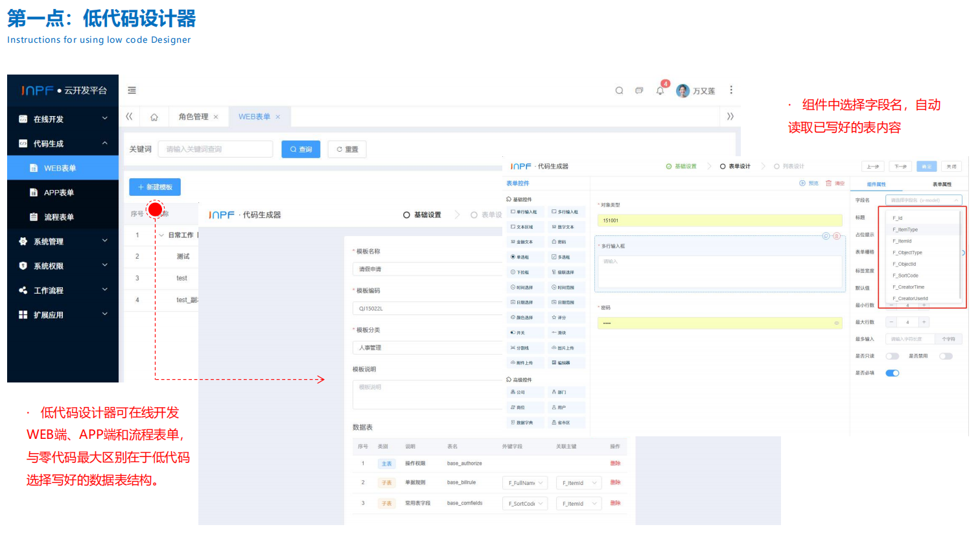980x540 pixels.
Task: Click the notification bell icon
Action: click(660, 91)
